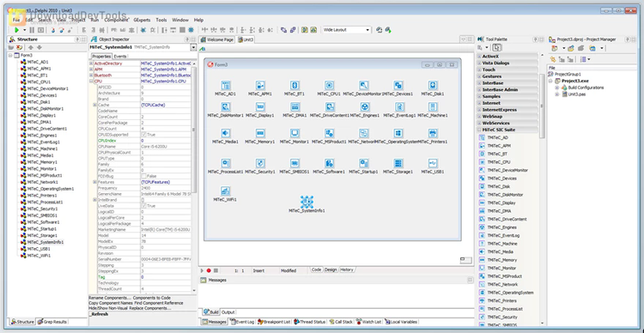Pick TMiTeC_Network from the Tool Palette
The image size is (644, 333).
click(x=502, y=285)
